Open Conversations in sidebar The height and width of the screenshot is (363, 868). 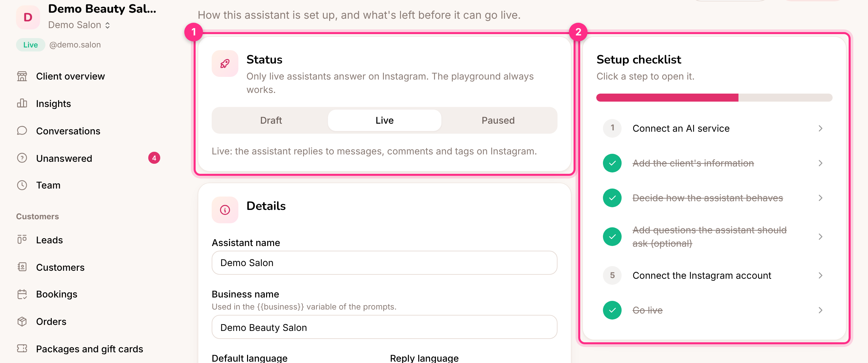(x=88, y=131)
